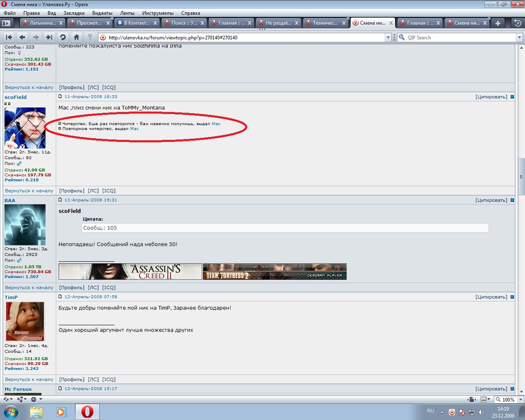Open scoField's username link

(x=16, y=97)
